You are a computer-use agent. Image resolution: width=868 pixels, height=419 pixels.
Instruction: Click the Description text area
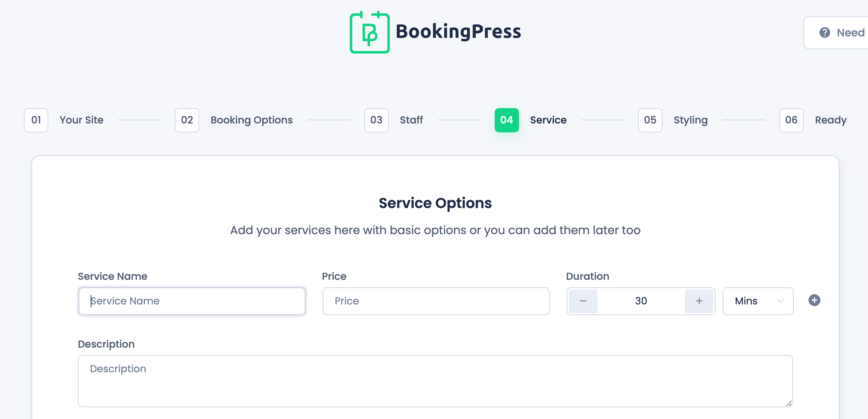pos(435,381)
